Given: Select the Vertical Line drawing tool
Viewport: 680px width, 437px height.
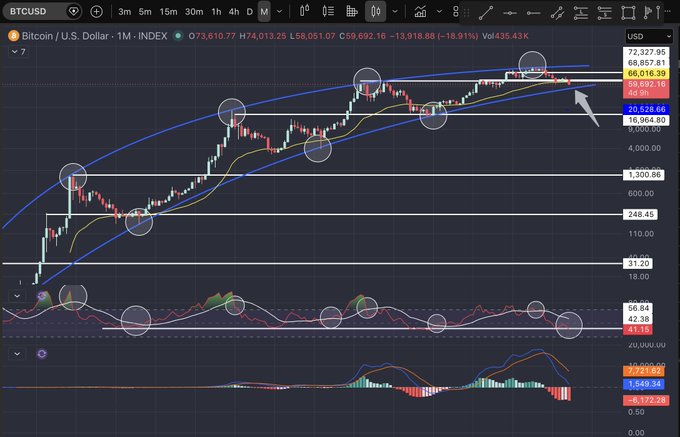Looking at the screenshot, I should [x=658, y=13].
